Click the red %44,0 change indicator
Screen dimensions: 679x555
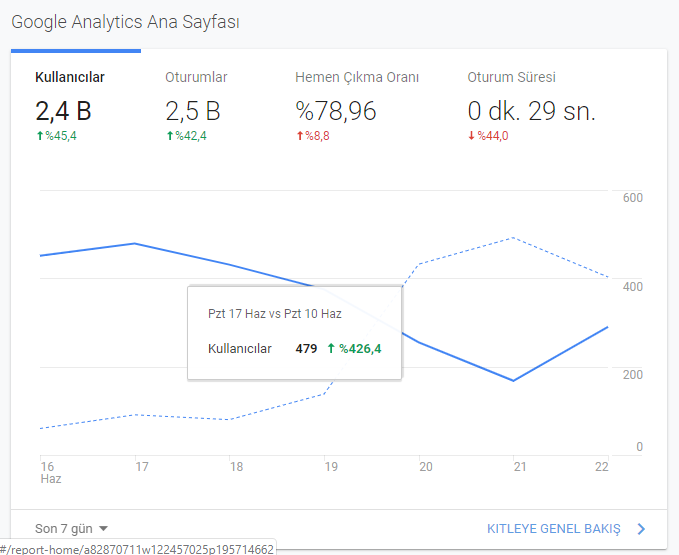(488, 136)
